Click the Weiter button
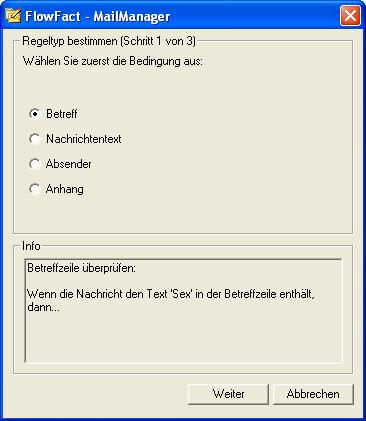This screenshot has width=366, height=421. [228, 394]
